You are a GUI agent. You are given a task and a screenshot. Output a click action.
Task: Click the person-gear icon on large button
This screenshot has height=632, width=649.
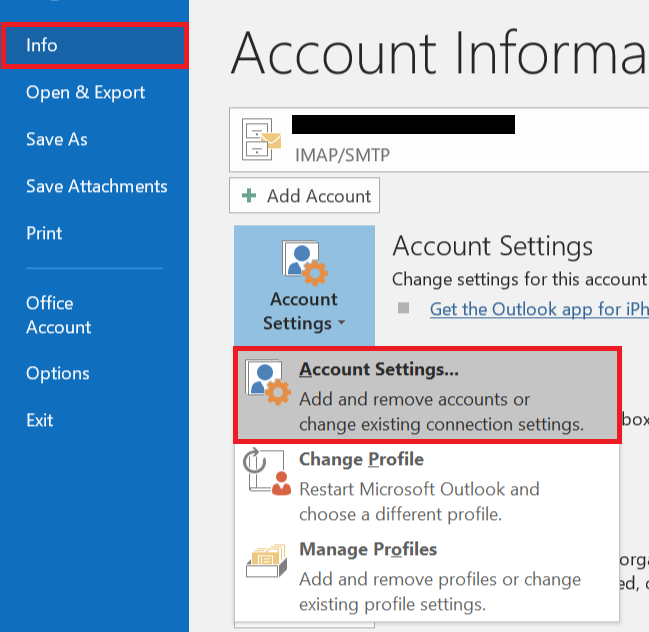(305, 262)
